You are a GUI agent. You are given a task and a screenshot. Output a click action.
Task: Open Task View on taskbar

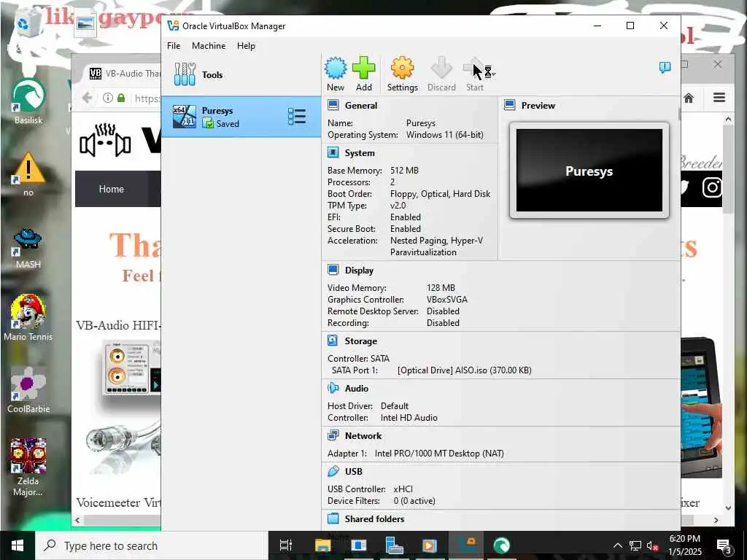point(285,545)
